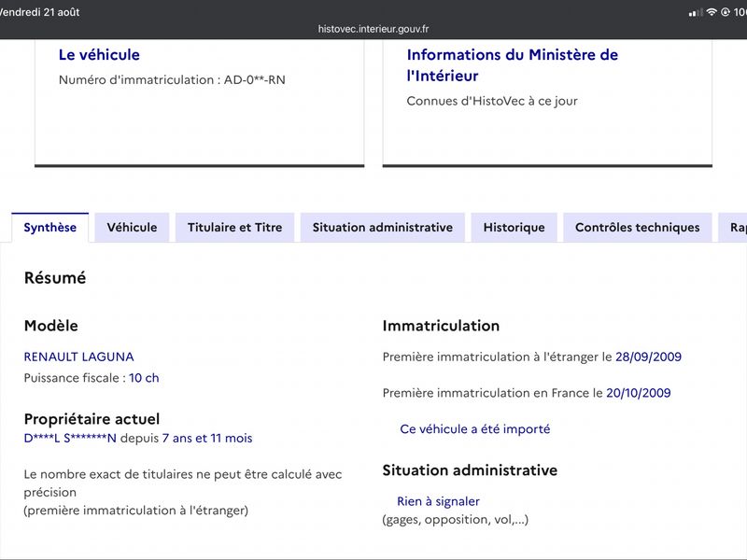Screen dimensions: 747x560
Task: Open the Titulaire et Titre tab
Action: tap(235, 228)
